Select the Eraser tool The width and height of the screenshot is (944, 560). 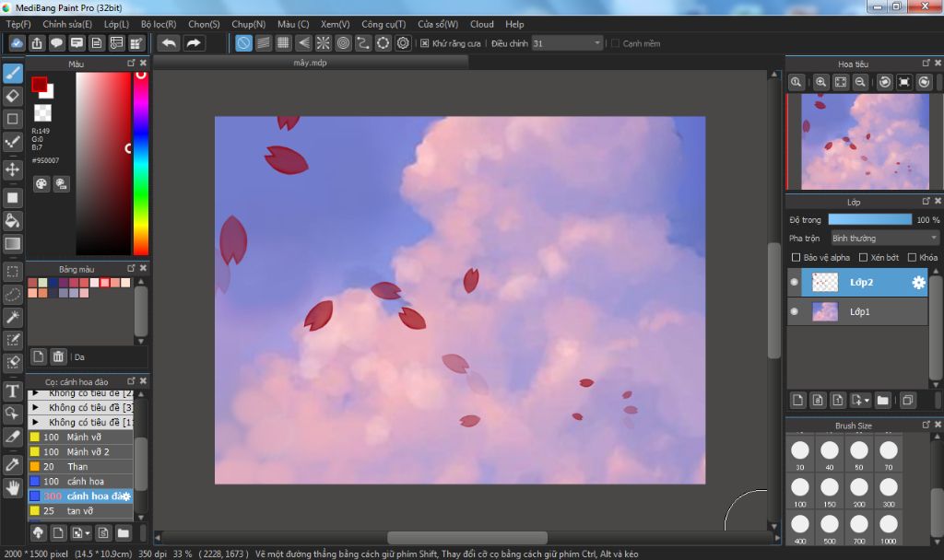click(x=13, y=96)
